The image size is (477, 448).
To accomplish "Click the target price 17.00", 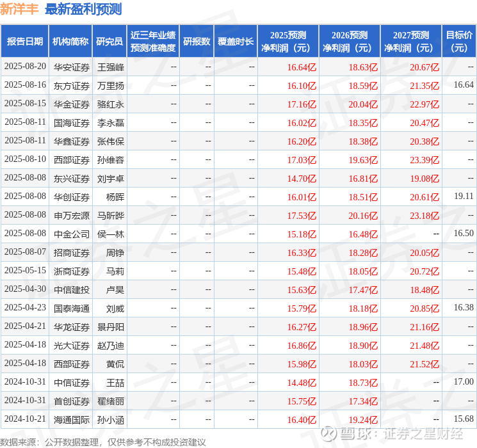I will point(464,381).
